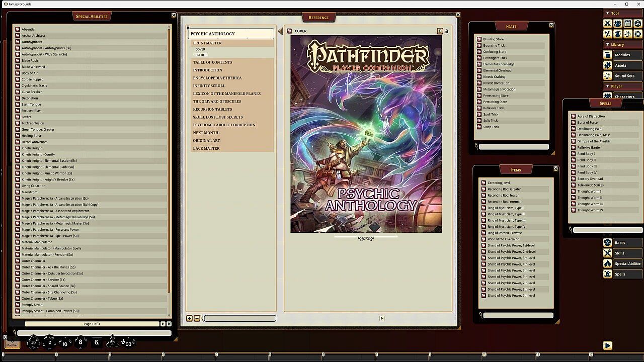Pick the percentile d00 die

pyautogui.click(x=127, y=343)
